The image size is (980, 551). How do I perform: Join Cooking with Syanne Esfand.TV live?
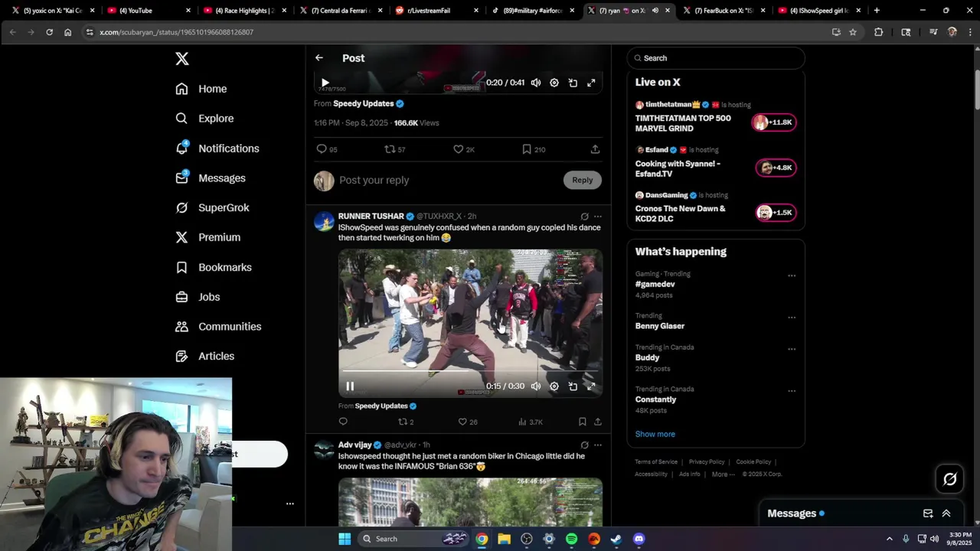tap(776, 168)
